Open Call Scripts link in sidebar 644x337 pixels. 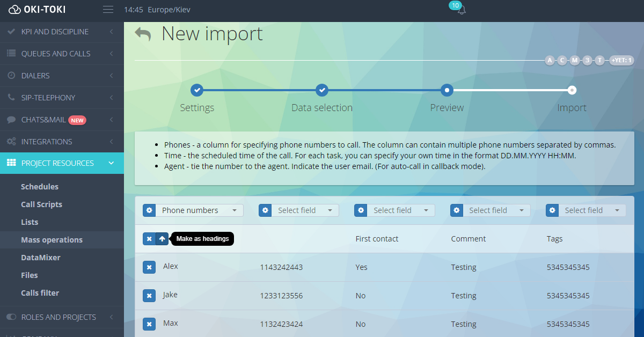tap(41, 204)
